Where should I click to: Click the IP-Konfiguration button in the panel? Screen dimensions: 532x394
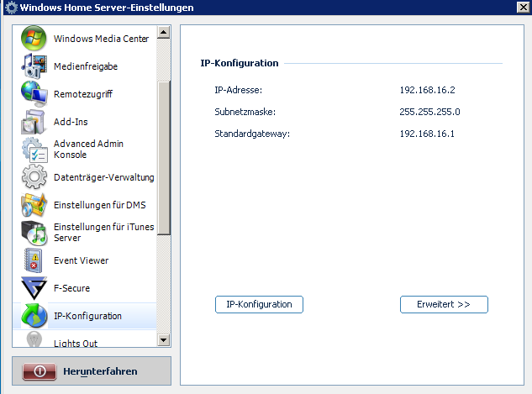(259, 304)
